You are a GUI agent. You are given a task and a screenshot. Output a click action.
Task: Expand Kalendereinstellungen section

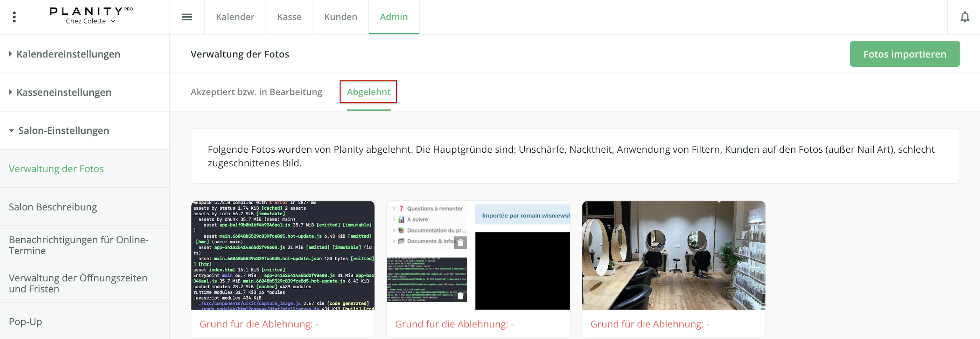tap(69, 54)
